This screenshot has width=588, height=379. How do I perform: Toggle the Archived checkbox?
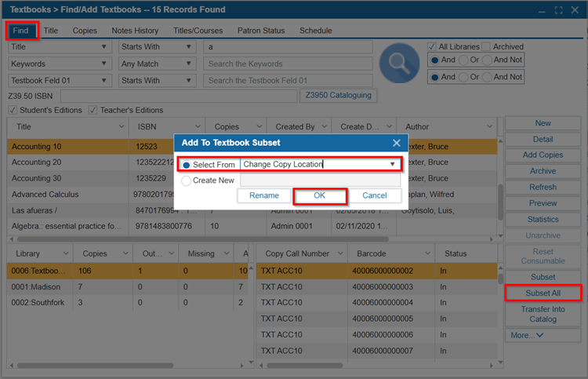486,46
